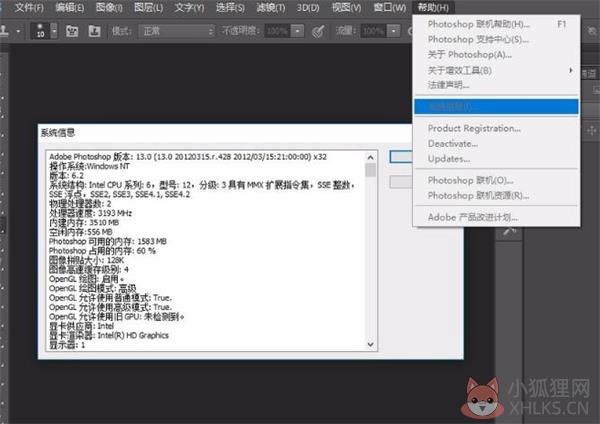This screenshot has width=600, height=424.
Task: Click 'Photoshop 可用的内存: 1583 MB' line
Action: (x=108, y=241)
